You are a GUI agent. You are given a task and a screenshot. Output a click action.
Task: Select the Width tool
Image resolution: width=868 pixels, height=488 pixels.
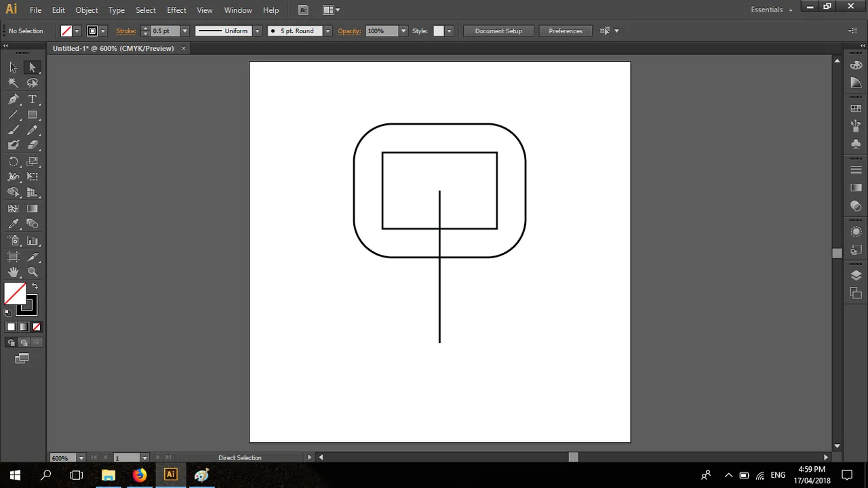(13, 177)
